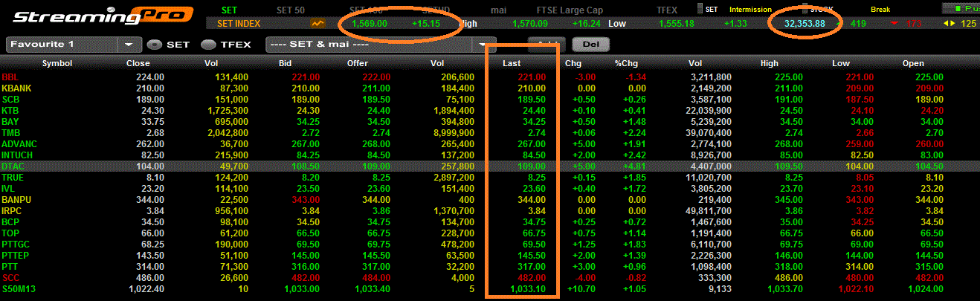Click the Del button
The width and height of the screenshot is (980, 301).
coord(591,44)
